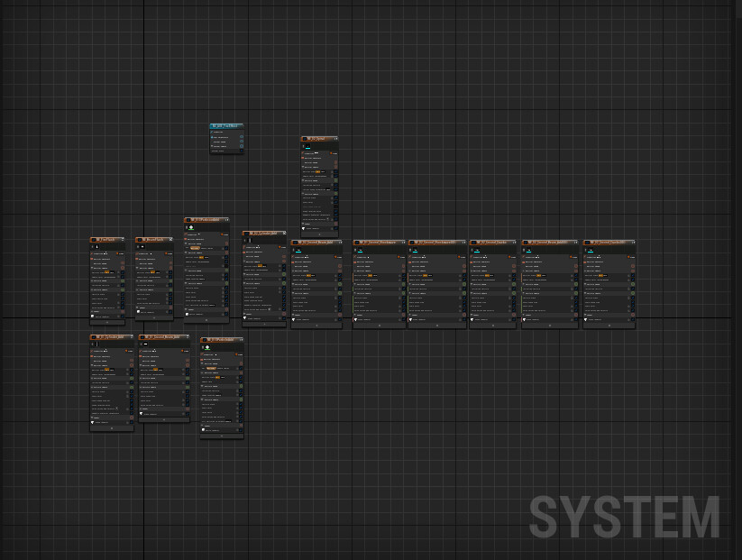Toggle the isolate icon on BeamFlash emitter header

coord(170,240)
